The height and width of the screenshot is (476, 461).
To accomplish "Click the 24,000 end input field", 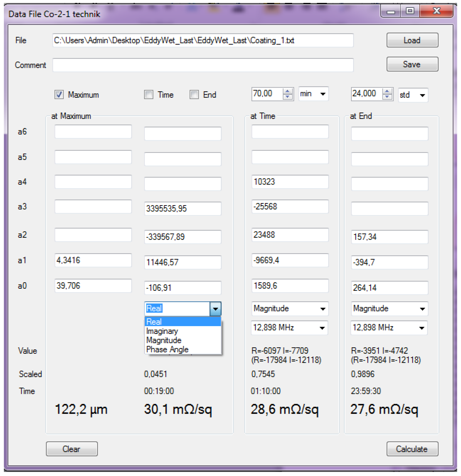I will point(367,94).
